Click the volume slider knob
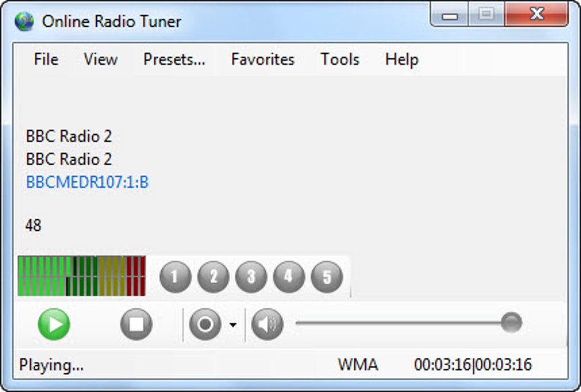 (x=512, y=322)
